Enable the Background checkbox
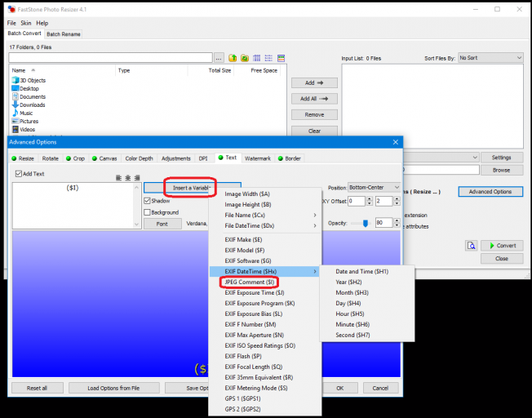The height and width of the screenshot is (418, 532). [x=147, y=212]
